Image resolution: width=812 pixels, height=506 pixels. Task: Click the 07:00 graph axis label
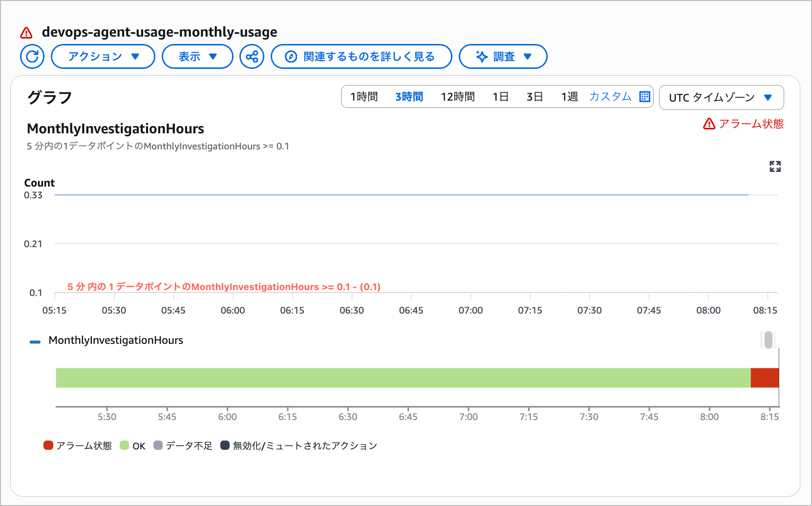(x=470, y=310)
